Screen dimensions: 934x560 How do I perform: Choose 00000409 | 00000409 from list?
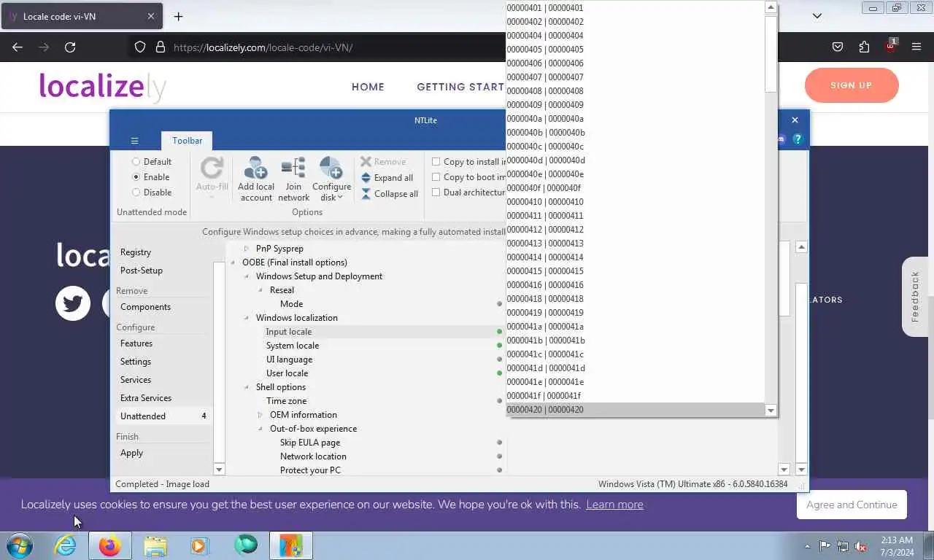tap(636, 105)
